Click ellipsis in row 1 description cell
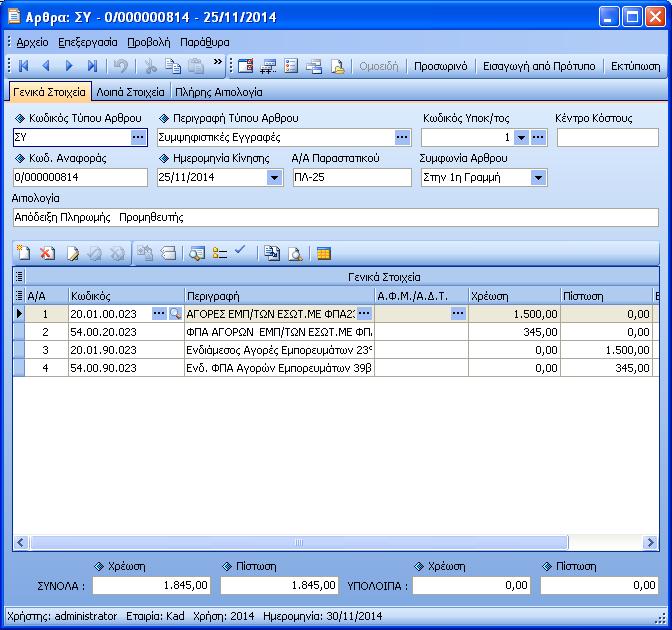 [364, 314]
